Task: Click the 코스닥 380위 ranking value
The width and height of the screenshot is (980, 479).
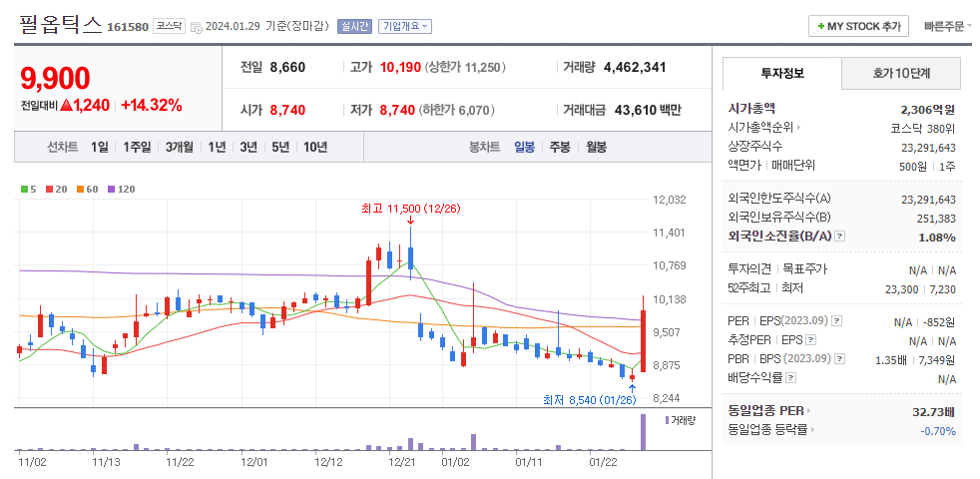Action: pos(923,128)
